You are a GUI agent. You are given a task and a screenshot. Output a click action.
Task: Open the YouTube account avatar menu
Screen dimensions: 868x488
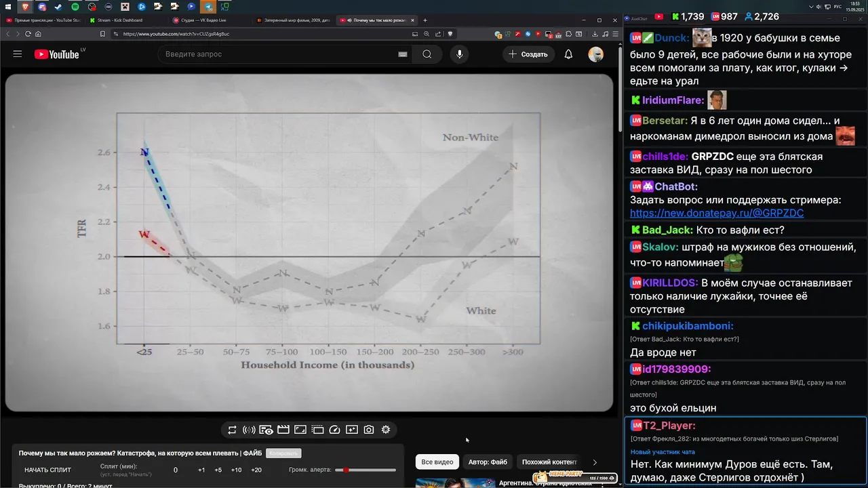pos(595,54)
